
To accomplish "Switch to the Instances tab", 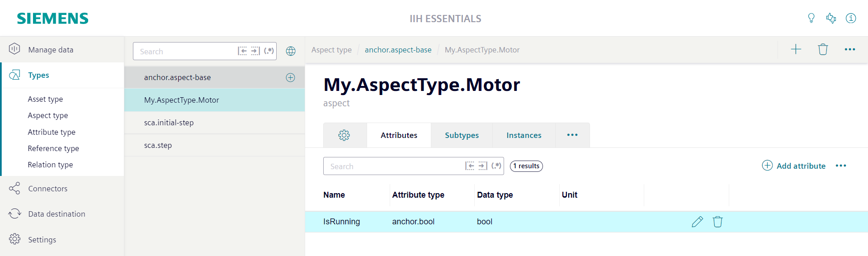I will (524, 135).
